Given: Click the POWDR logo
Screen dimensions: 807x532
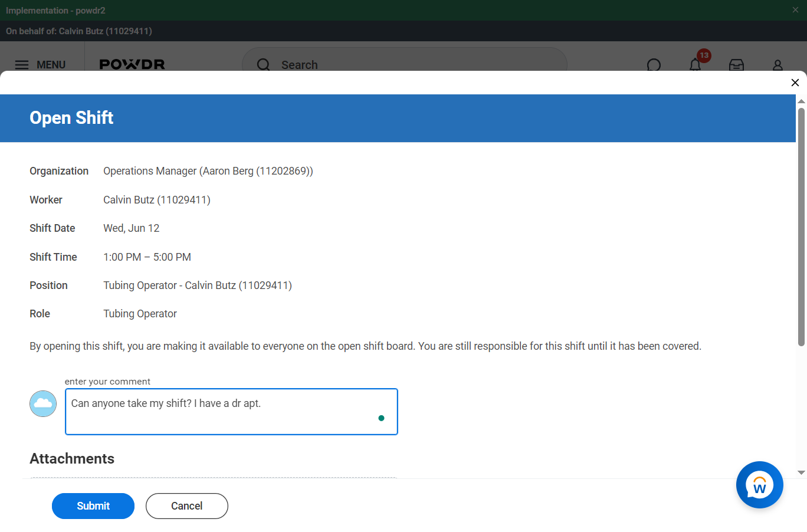Looking at the screenshot, I should [132, 64].
